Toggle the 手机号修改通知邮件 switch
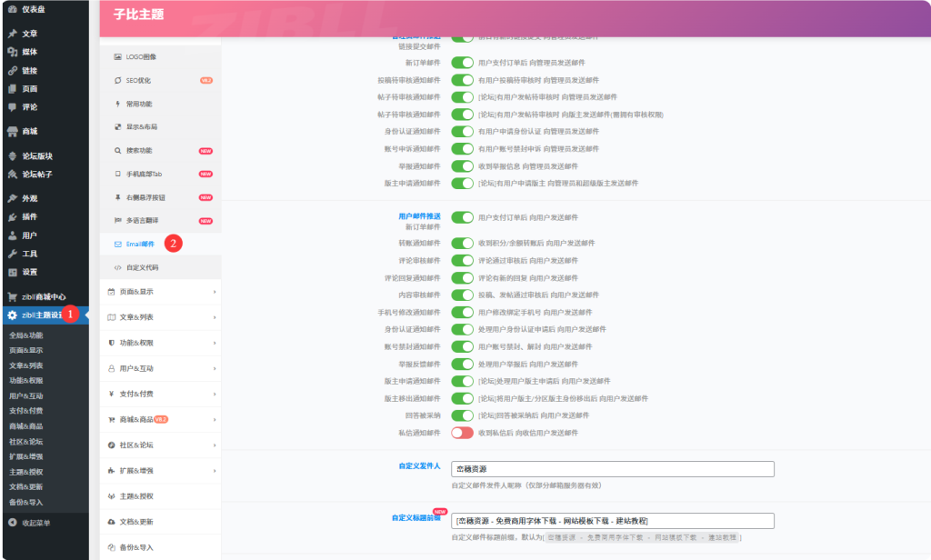 [x=462, y=313]
